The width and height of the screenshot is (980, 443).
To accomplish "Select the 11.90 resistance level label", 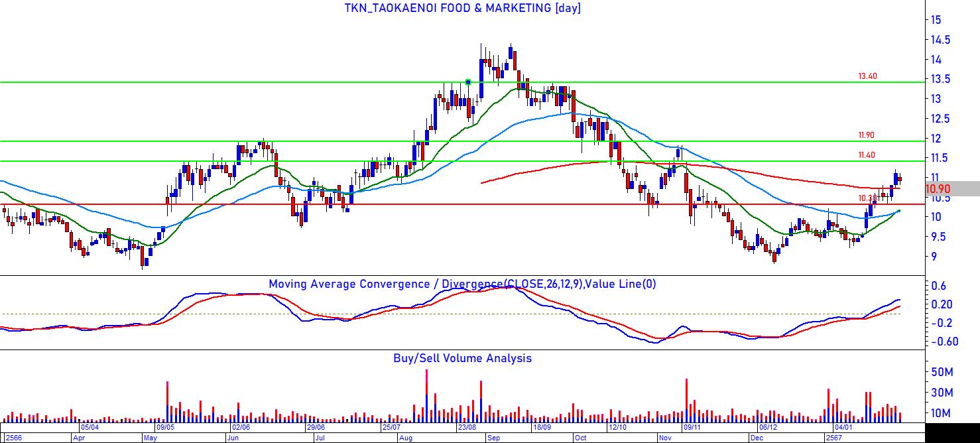I will (866, 135).
